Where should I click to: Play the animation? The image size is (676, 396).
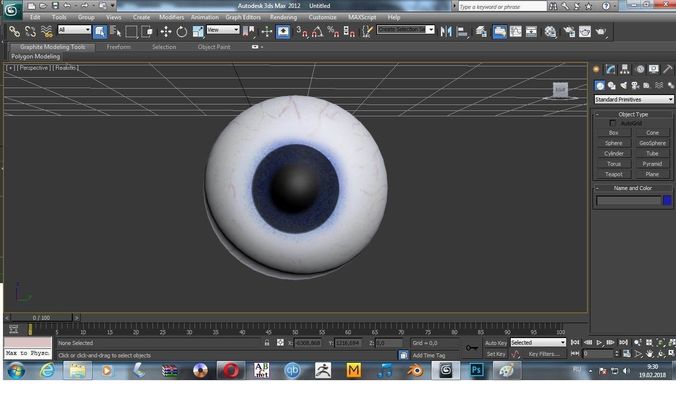tap(599, 343)
